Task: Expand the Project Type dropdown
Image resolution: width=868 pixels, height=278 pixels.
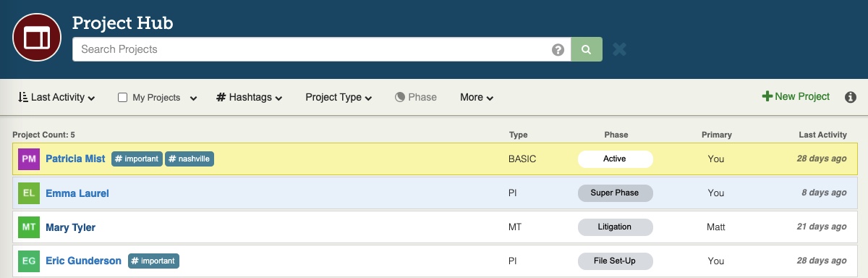Action: click(x=339, y=97)
